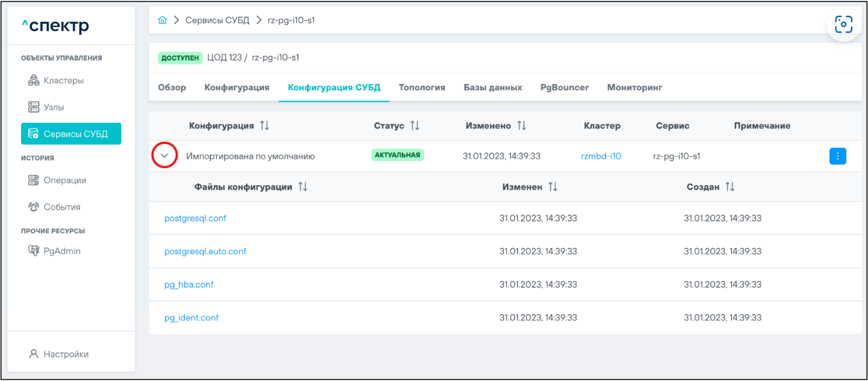Image resolution: width=868 pixels, height=381 pixels.
Task: Click Сервисы СУБД breadcrumb item
Action: coord(217,21)
